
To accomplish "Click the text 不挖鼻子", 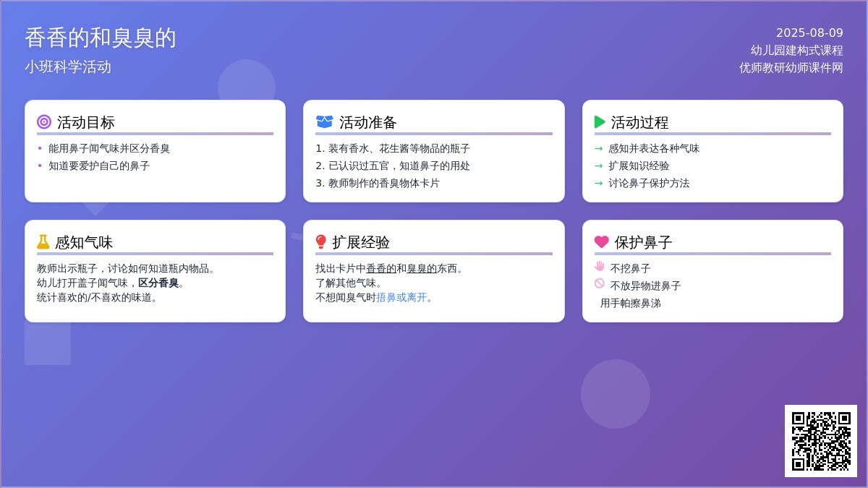I will click(x=631, y=268).
